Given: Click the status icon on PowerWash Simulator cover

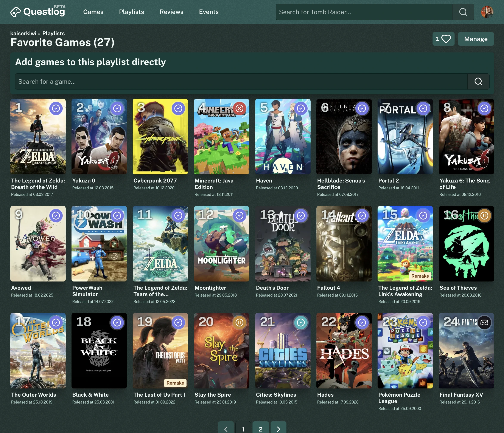Looking at the screenshot, I should point(117,215).
